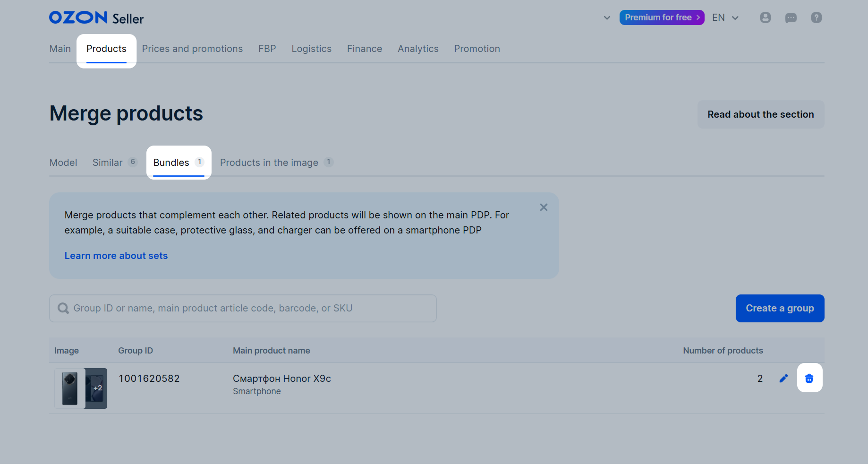This screenshot has height=466, width=868.
Task: Switch to the Model tab
Action: coord(63,163)
